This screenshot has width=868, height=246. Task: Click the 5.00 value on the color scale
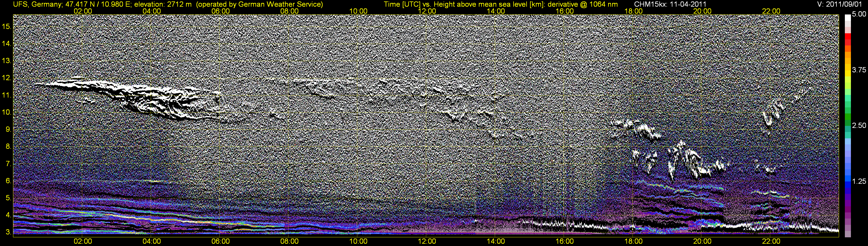coord(859,14)
